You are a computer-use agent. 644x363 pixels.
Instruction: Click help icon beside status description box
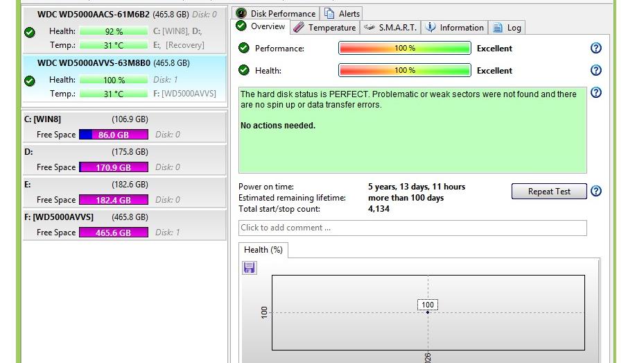point(596,92)
